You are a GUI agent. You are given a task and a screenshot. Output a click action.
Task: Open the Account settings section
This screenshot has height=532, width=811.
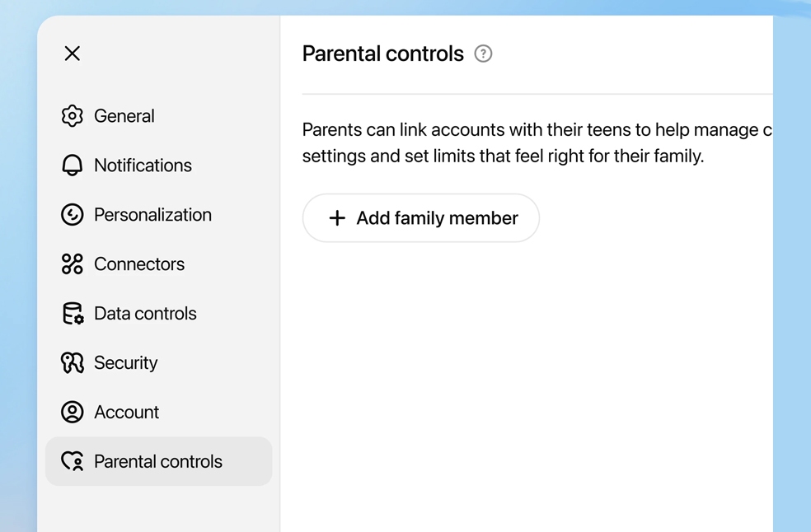127,412
